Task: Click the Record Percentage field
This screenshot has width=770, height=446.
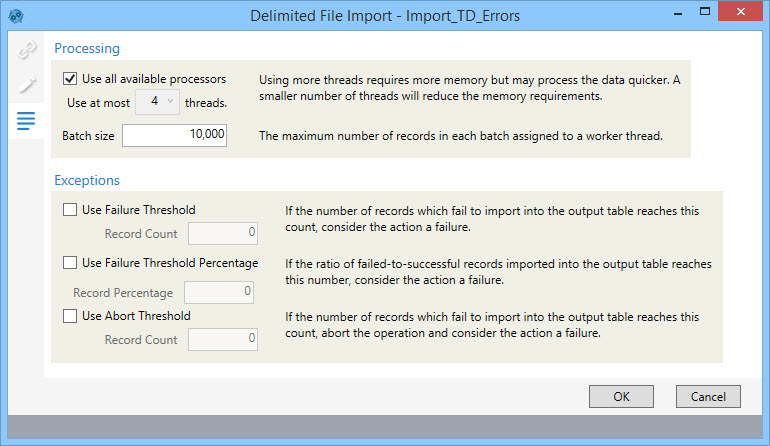Action: [x=219, y=292]
